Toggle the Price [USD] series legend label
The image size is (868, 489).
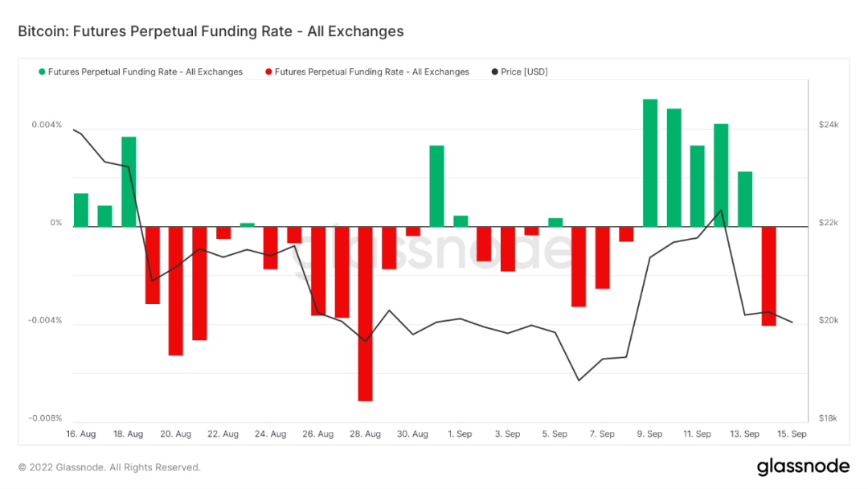click(x=524, y=72)
